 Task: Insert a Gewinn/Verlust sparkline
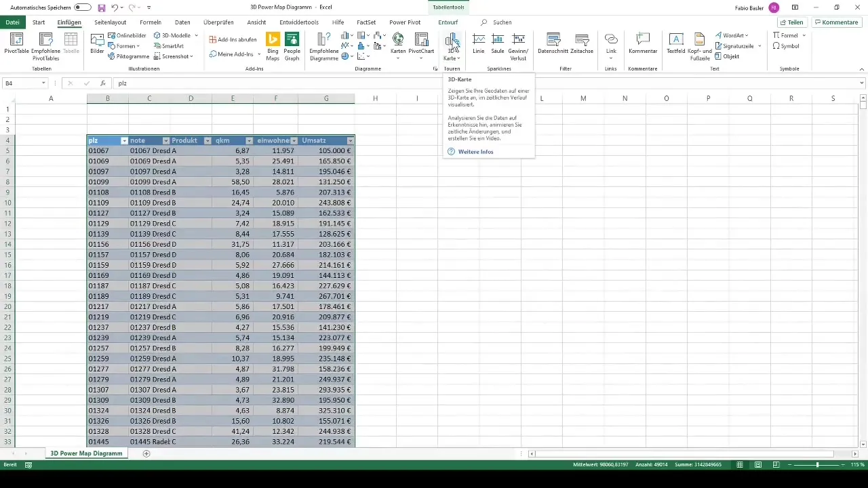coord(519,46)
